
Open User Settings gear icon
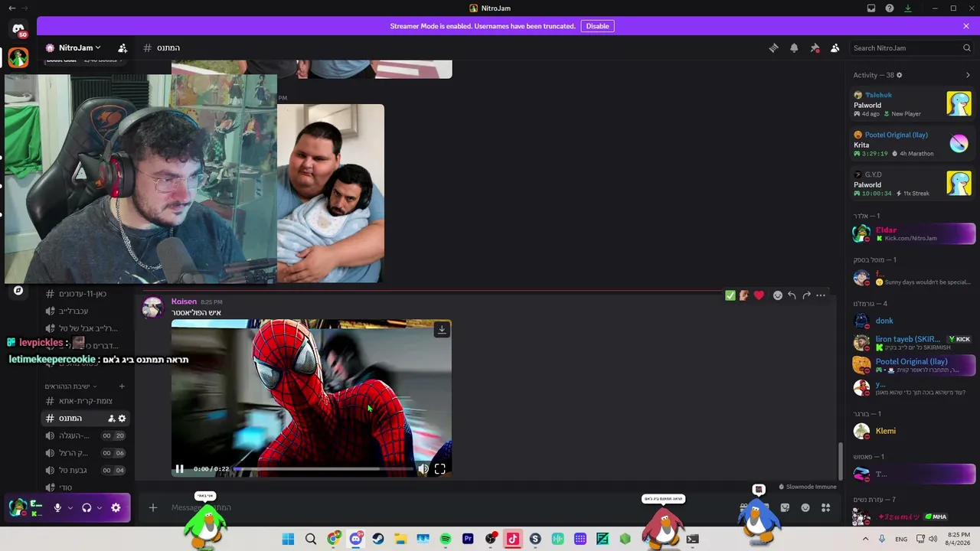click(x=116, y=507)
